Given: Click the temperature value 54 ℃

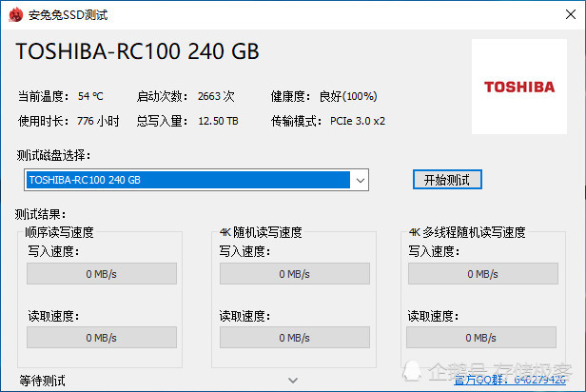Looking at the screenshot, I should pyautogui.click(x=90, y=96).
